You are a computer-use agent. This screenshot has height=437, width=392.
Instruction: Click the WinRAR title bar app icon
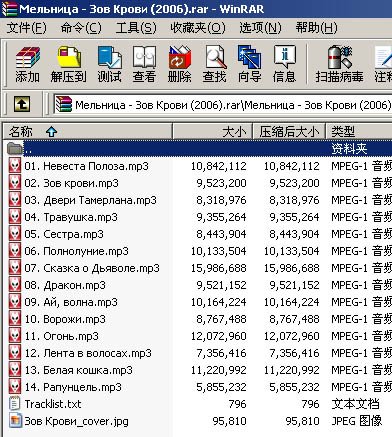pos(9,9)
